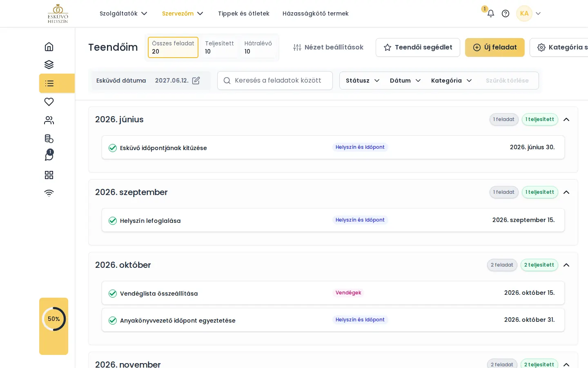This screenshot has height=368, width=588.
Task: Open Nézet beállítások
Action: pyautogui.click(x=328, y=47)
